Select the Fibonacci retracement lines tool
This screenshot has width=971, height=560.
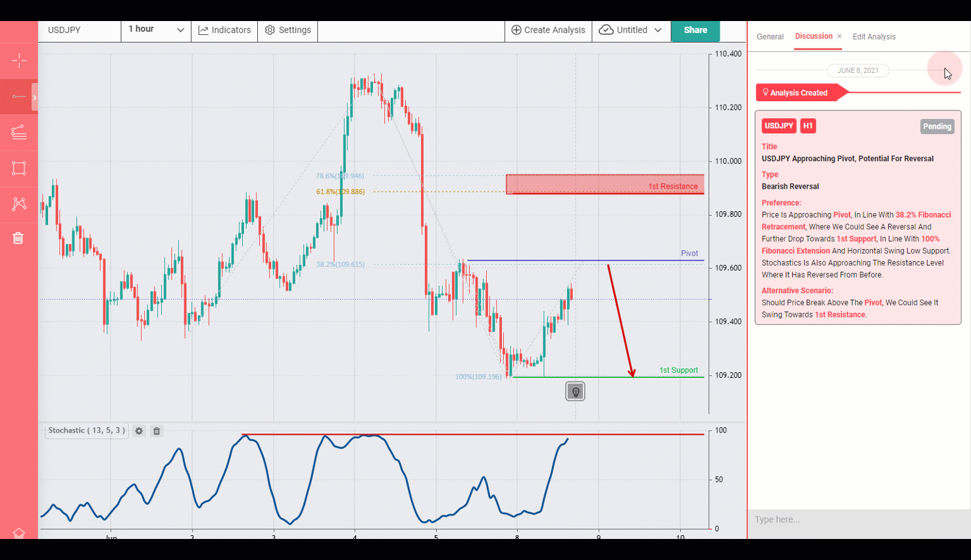(x=19, y=132)
